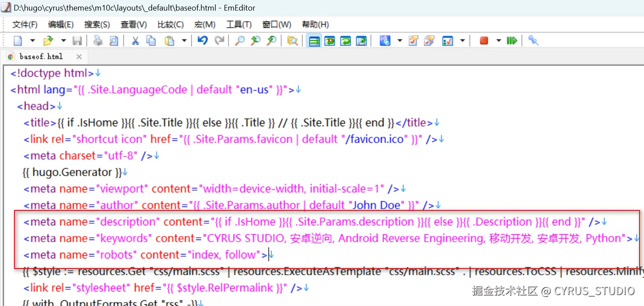Click Properties for All Configurations icon
Image resolution: width=644 pixels, height=306 pixels.
point(429,41)
